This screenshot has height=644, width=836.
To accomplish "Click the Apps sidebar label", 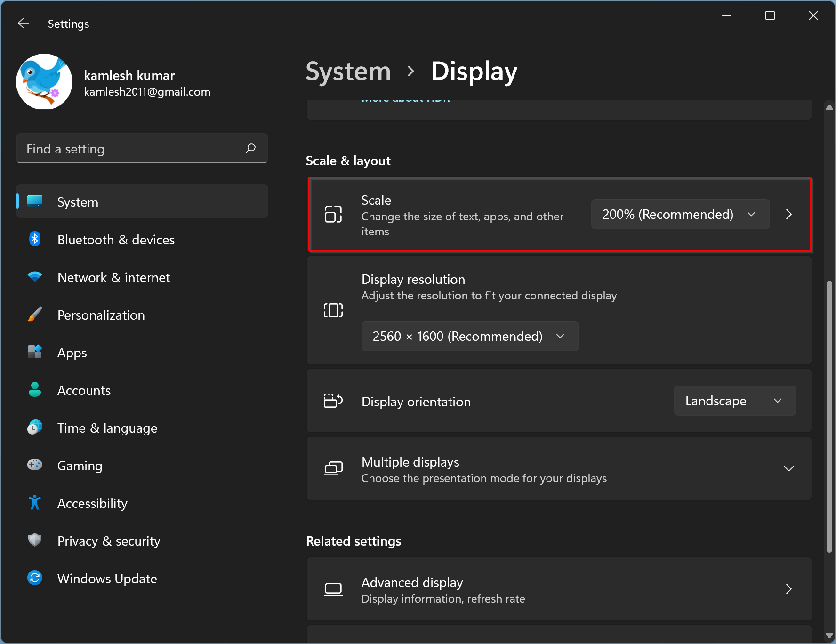I will coord(72,353).
